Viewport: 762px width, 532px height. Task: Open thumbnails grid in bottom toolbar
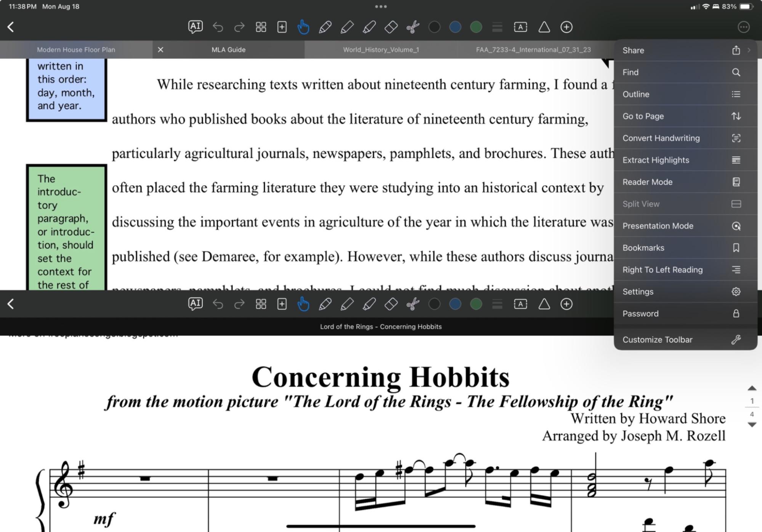(x=261, y=304)
